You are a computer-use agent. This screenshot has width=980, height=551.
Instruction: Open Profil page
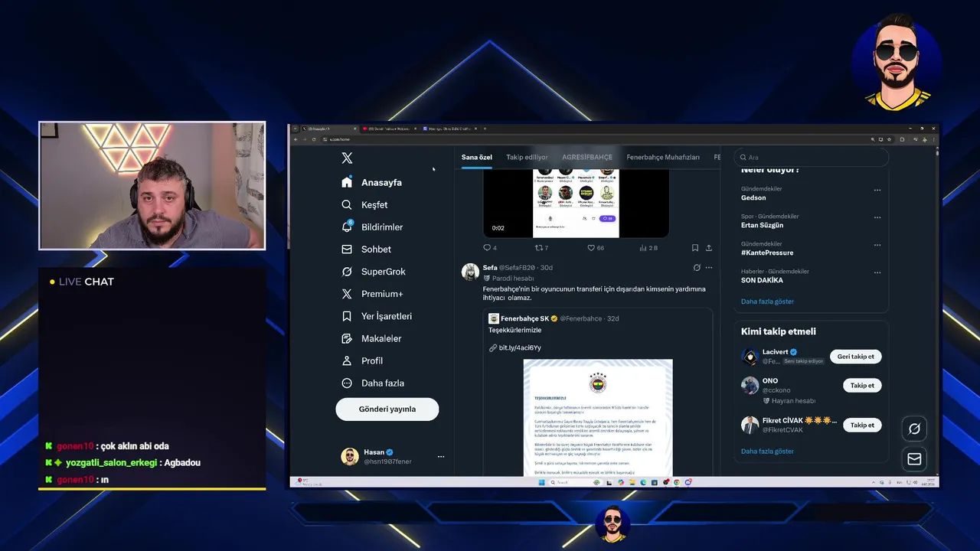tap(362, 360)
